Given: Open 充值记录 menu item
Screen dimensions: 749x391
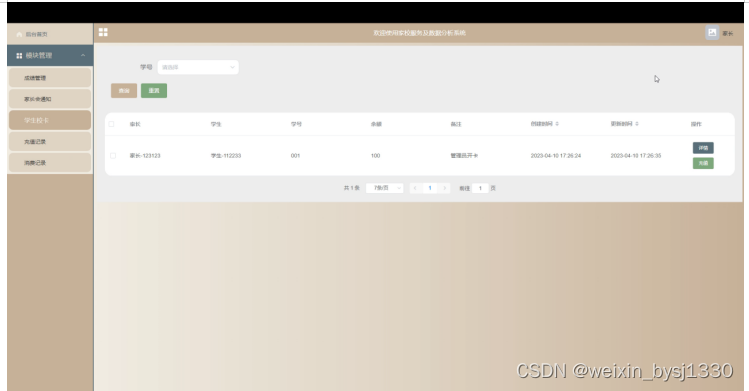Looking at the screenshot, I should (50, 142).
